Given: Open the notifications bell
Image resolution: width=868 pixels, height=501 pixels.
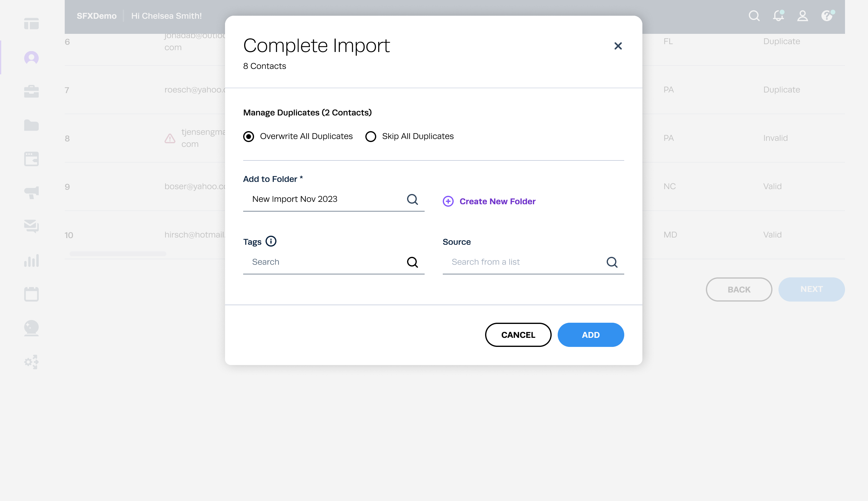Looking at the screenshot, I should click(778, 16).
